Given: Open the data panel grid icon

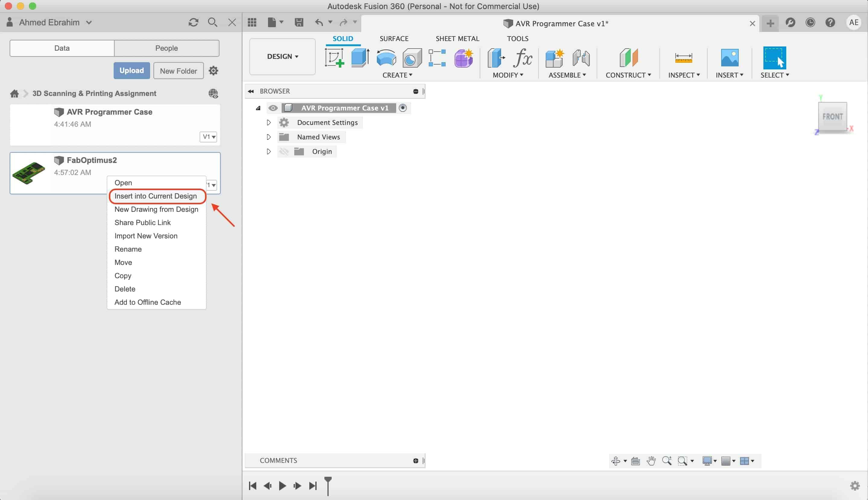Looking at the screenshot, I should click(x=252, y=23).
